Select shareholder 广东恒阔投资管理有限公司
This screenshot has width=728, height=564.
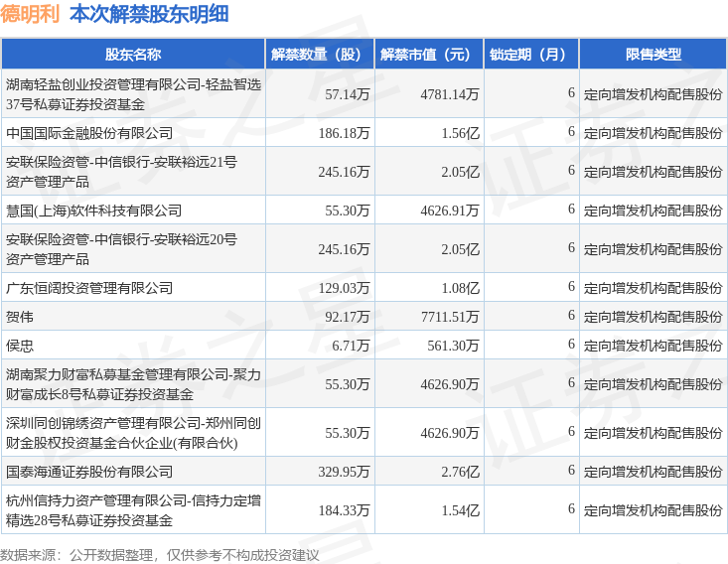[x=89, y=288]
